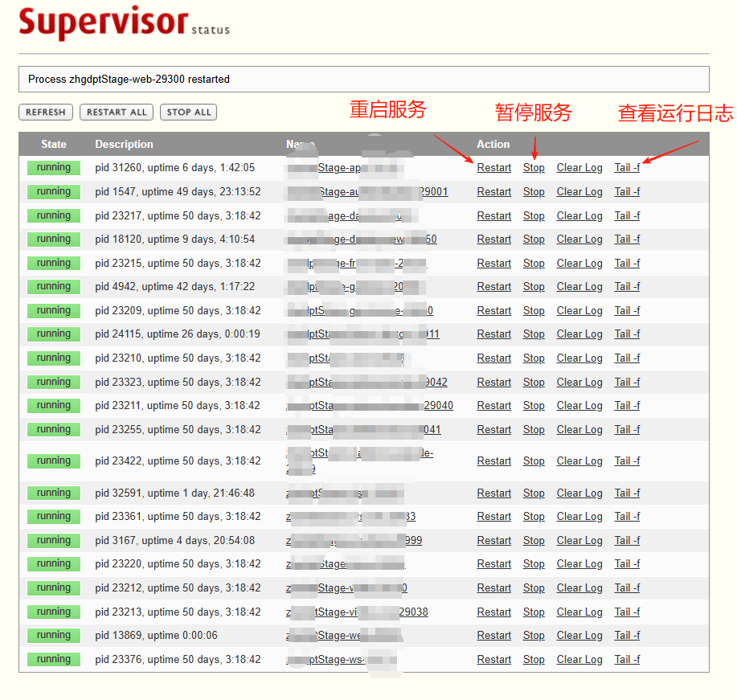Click the REFRESH button
This screenshot has height=700, width=737.
click(45, 112)
